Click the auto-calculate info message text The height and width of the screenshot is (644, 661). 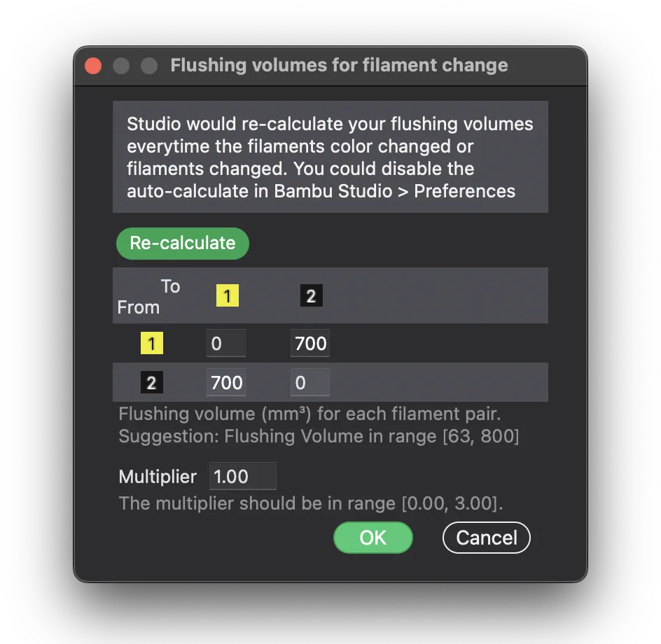pyautogui.click(x=330, y=157)
